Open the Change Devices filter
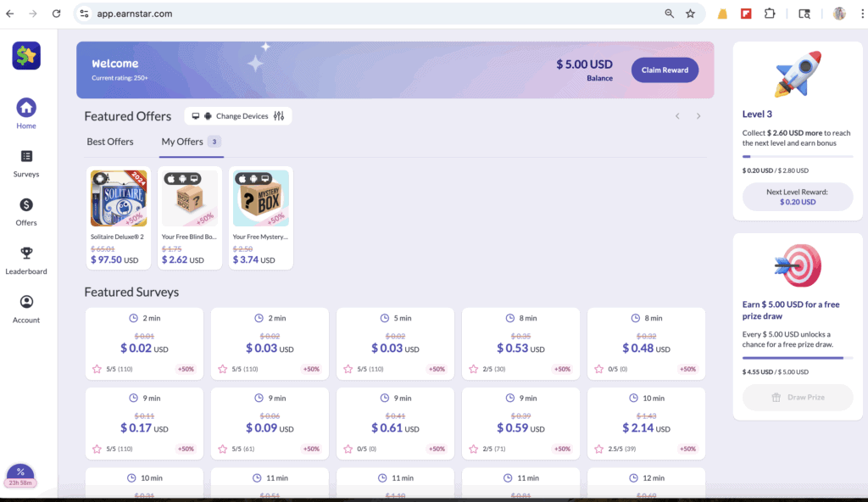Screen dimensions: 868x502 pos(238,116)
